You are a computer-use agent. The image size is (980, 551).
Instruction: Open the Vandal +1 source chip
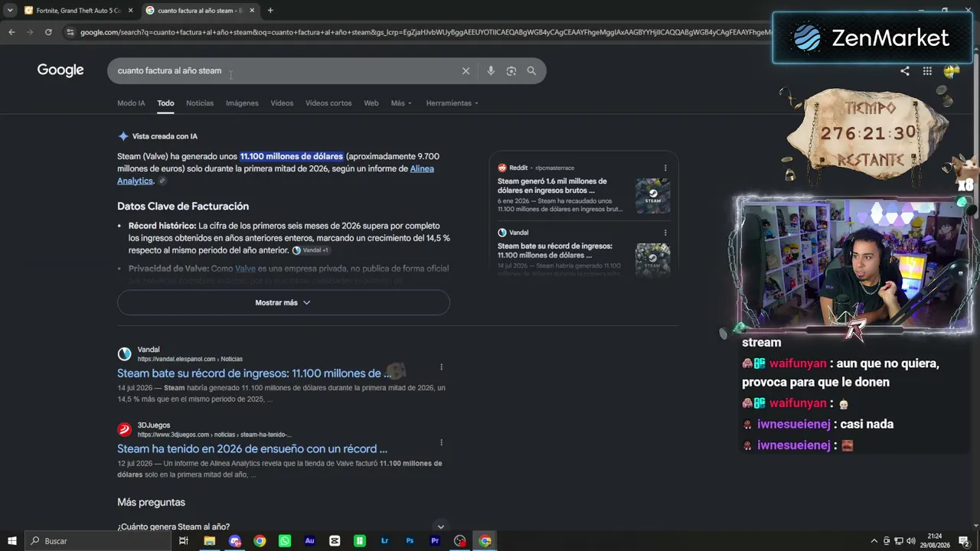(310, 250)
